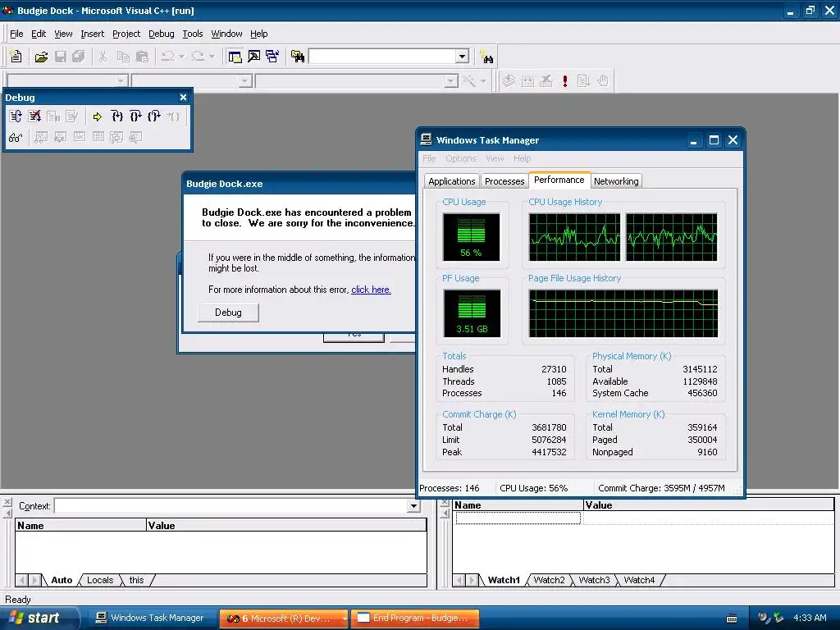This screenshot has width=840, height=630.
Task: Click the Context text field
Action: 231,505
